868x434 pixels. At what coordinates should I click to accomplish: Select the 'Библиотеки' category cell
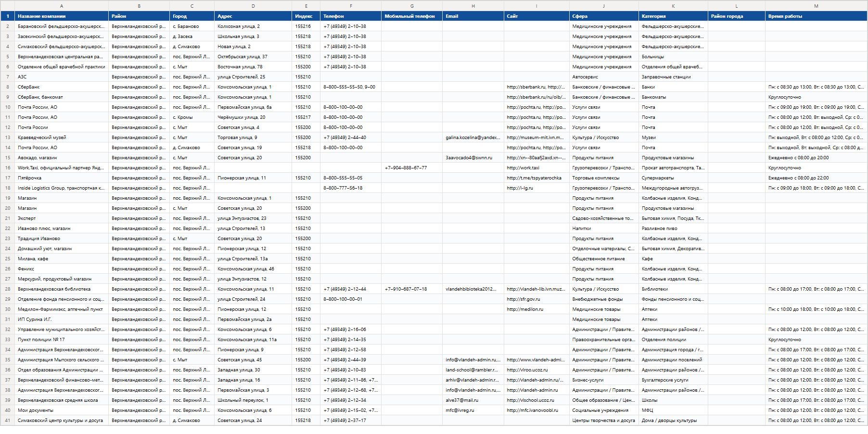673,289
